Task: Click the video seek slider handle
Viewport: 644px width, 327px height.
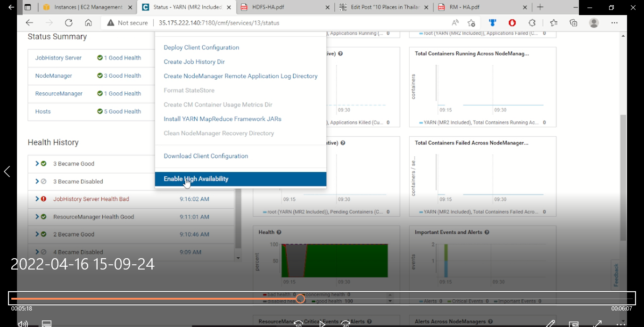Action: click(x=300, y=299)
